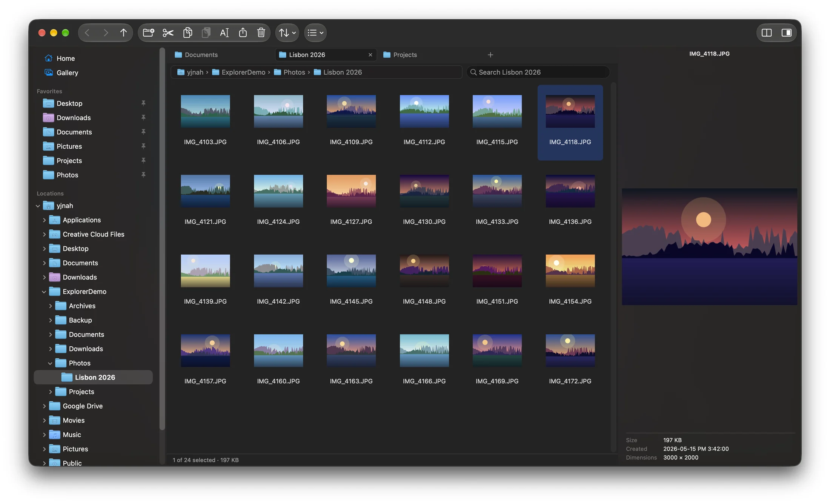This screenshot has width=830, height=504.
Task: Click the Delete trash icon
Action: pos(261,33)
